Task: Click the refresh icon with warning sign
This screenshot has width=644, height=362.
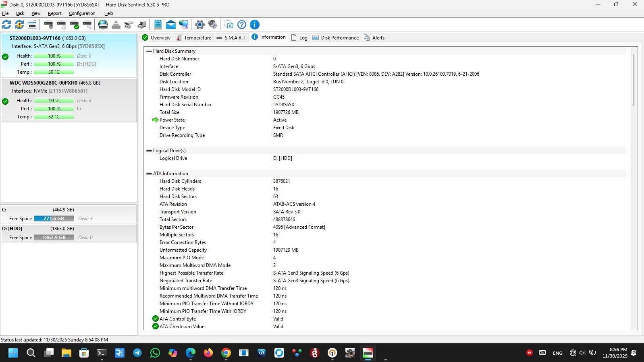Action: tap(19, 25)
